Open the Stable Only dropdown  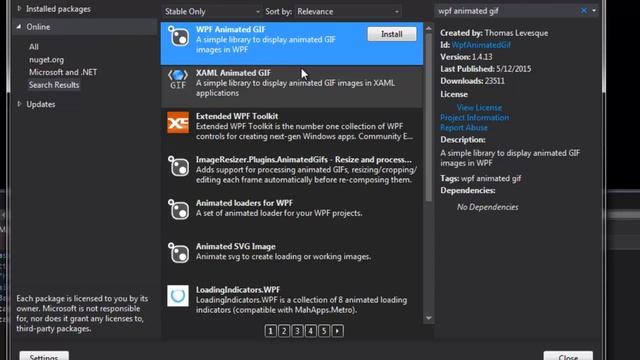click(212, 11)
